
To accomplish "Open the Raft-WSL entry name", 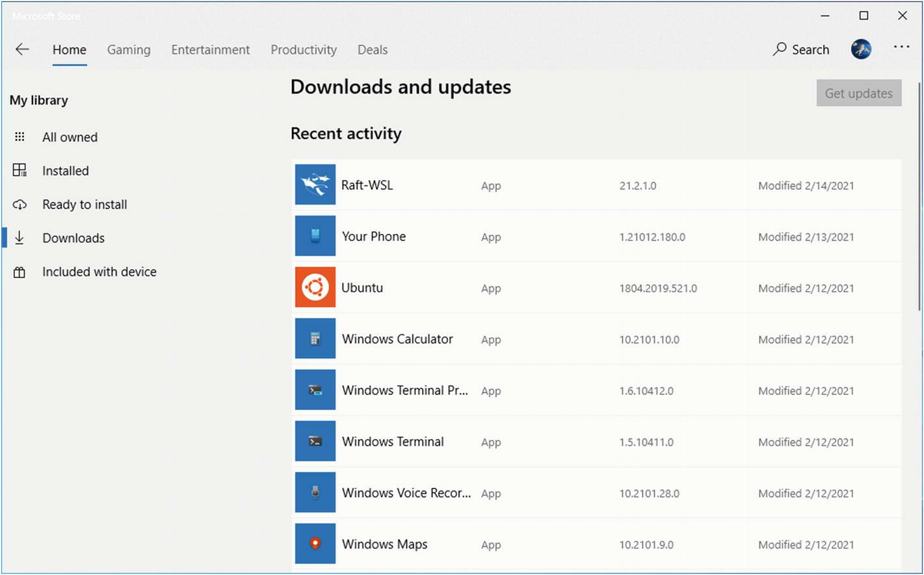I will (367, 185).
